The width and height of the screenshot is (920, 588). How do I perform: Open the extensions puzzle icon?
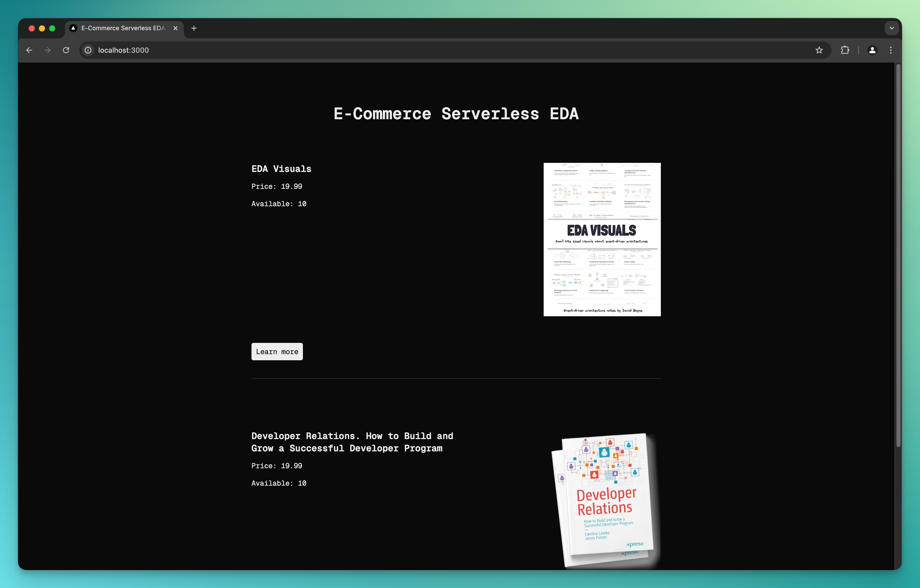pyautogui.click(x=845, y=50)
